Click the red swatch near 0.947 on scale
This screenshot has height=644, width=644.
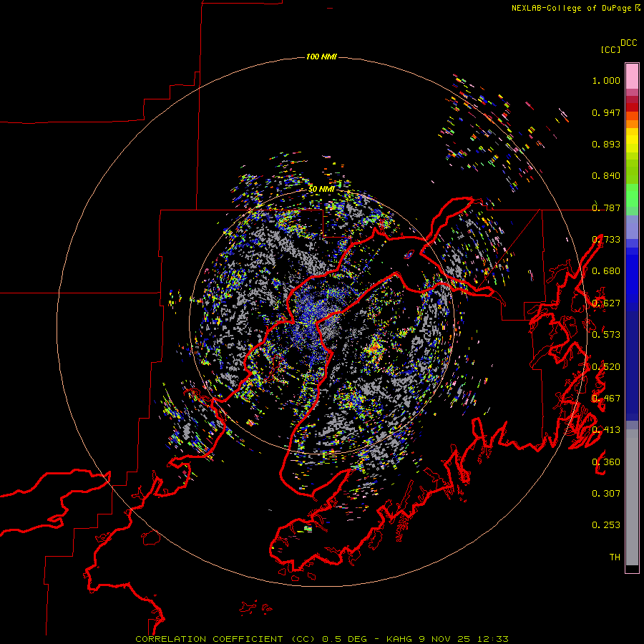pos(632,107)
